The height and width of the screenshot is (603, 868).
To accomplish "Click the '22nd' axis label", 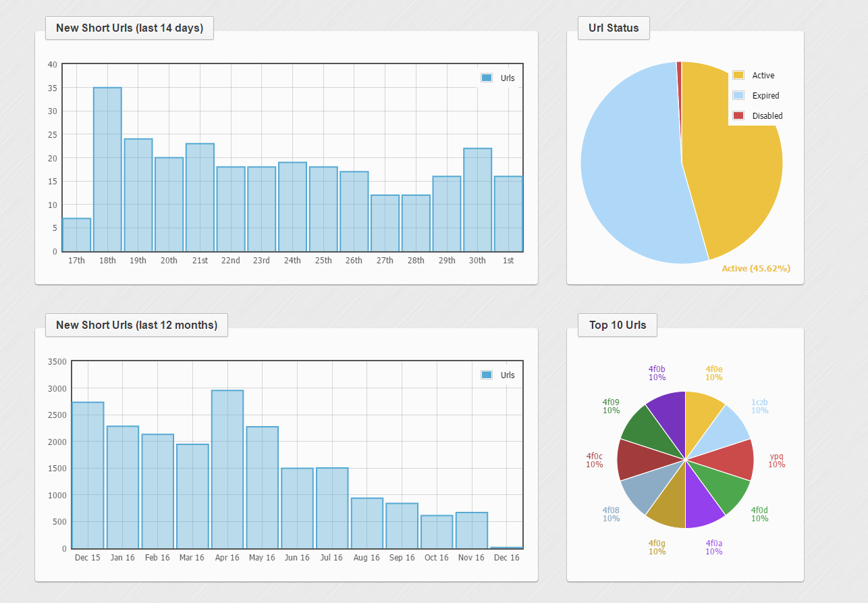I will click(x=231, y=261).
